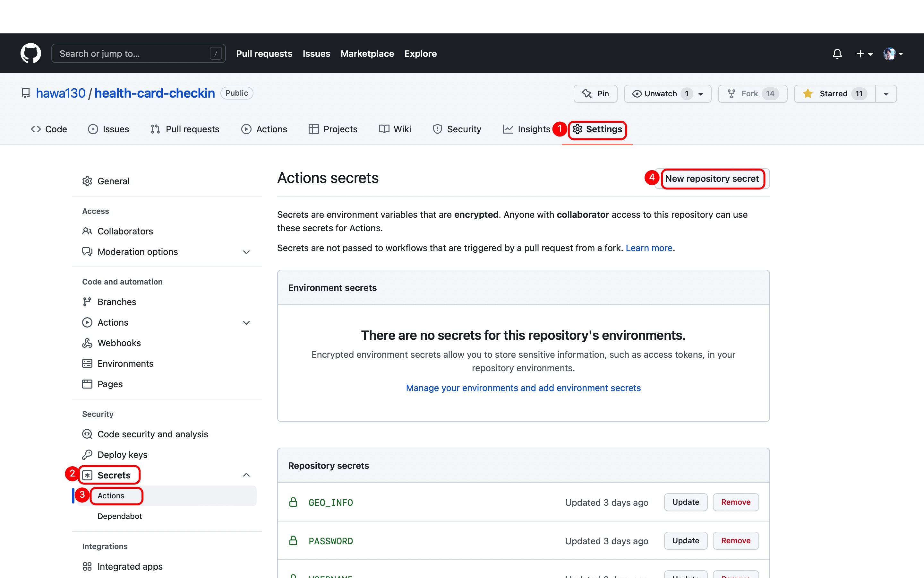Viewport: 924px width, 578px height.
Task: Select Dependabot under Secrets
Action: coord(119,516)
